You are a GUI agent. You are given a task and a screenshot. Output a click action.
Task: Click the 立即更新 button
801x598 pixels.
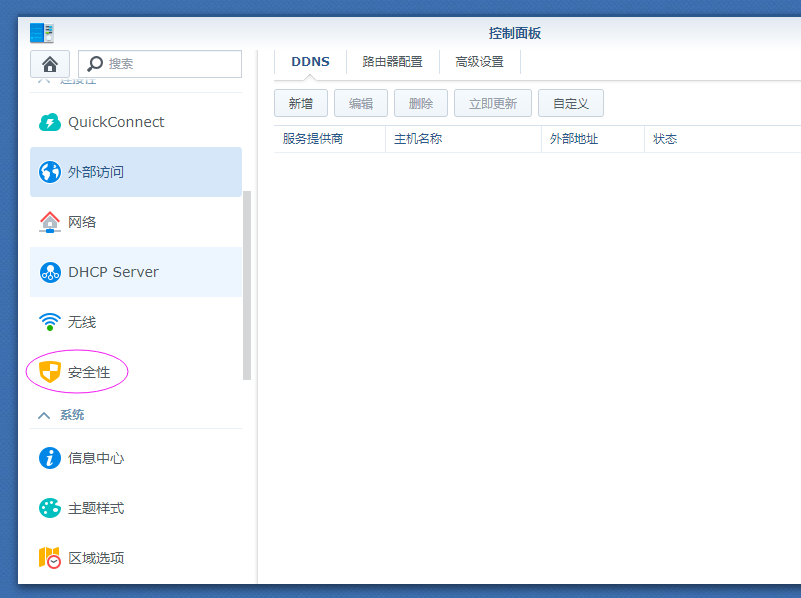(x=493, y=103)
